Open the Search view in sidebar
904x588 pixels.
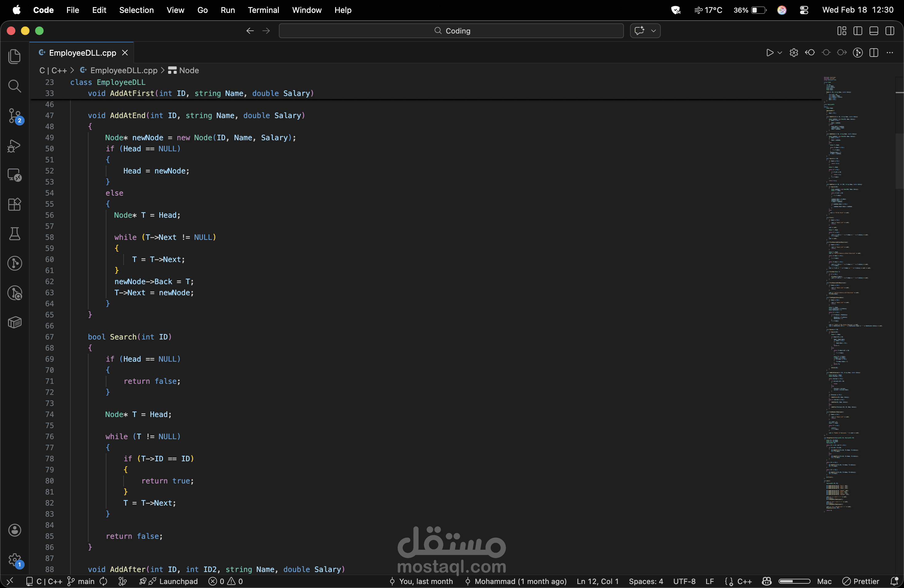(14, 86)
